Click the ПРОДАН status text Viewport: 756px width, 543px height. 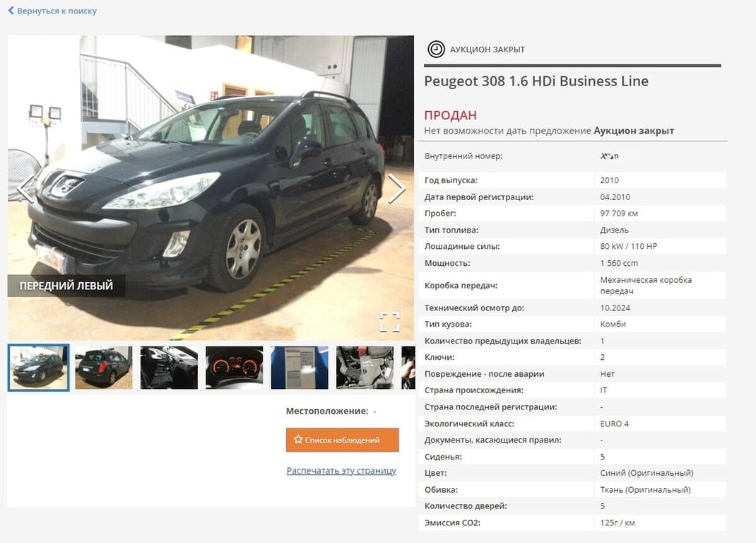[450, 115]
